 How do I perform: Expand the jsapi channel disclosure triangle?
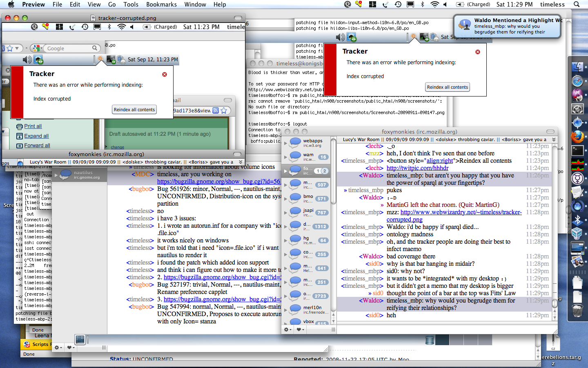click(285, 213)
